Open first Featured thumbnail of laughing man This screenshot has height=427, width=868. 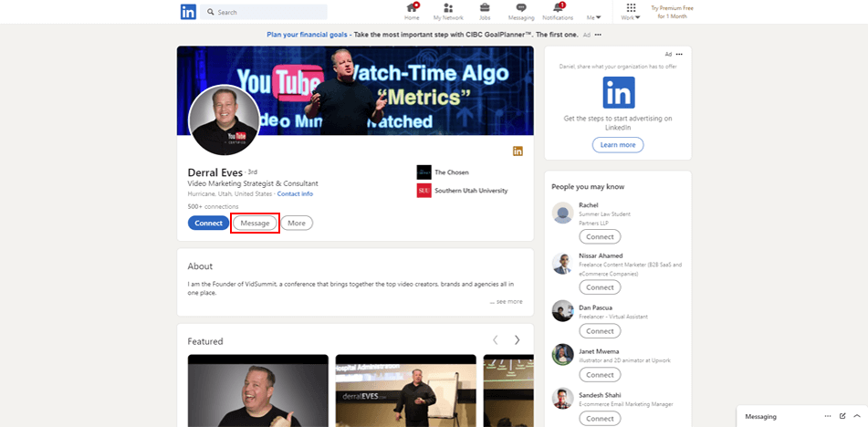[x=258, y=391]
